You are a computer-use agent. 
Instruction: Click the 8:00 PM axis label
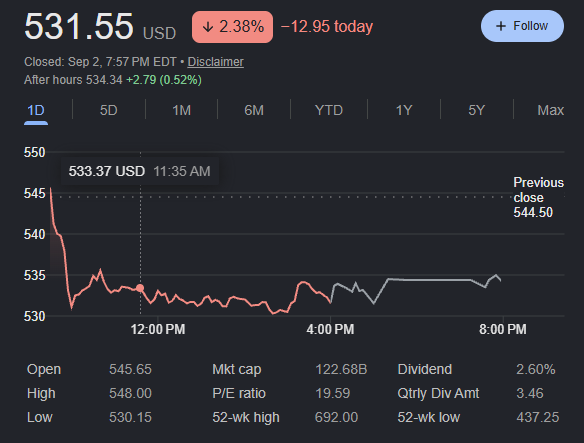(x=503, y=329)
